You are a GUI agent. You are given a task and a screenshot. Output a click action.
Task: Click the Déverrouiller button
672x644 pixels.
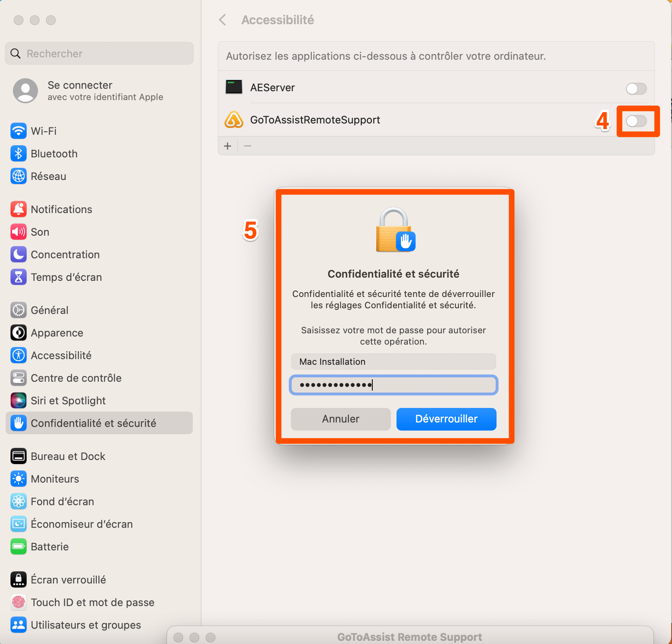point(447,419)
